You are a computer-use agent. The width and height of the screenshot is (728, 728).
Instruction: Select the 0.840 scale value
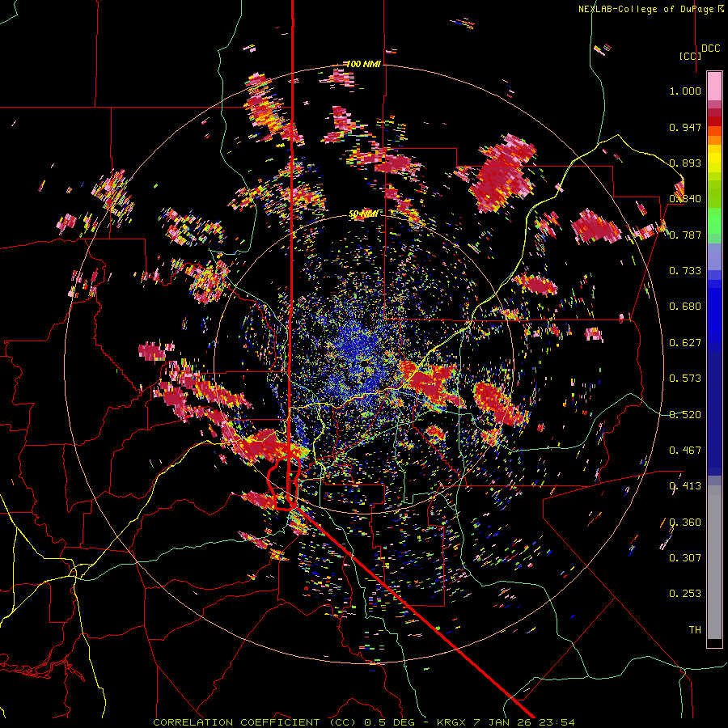685,199
